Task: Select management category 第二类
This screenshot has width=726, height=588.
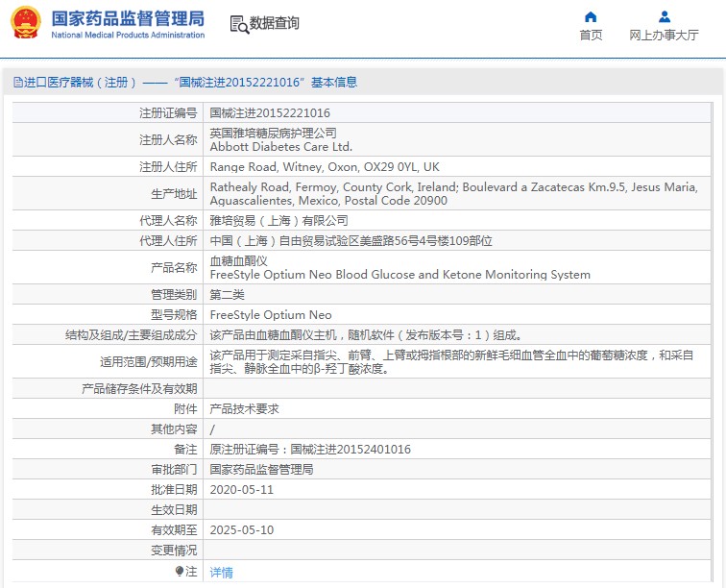Action: click(227, 294)
